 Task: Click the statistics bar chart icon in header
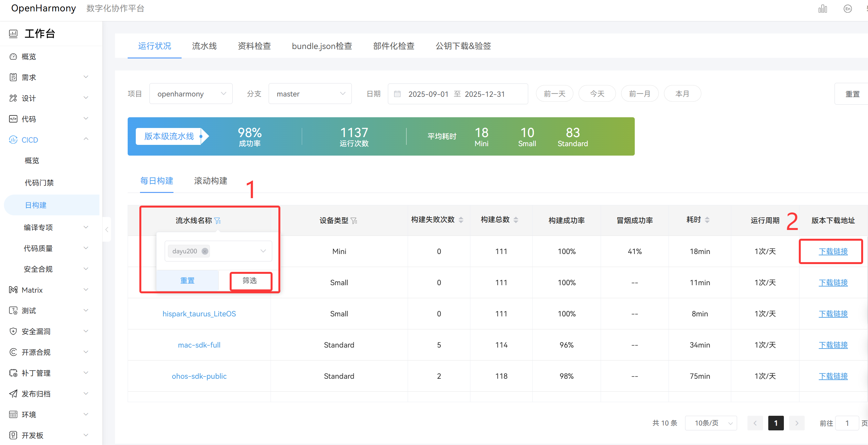point(823,9)
